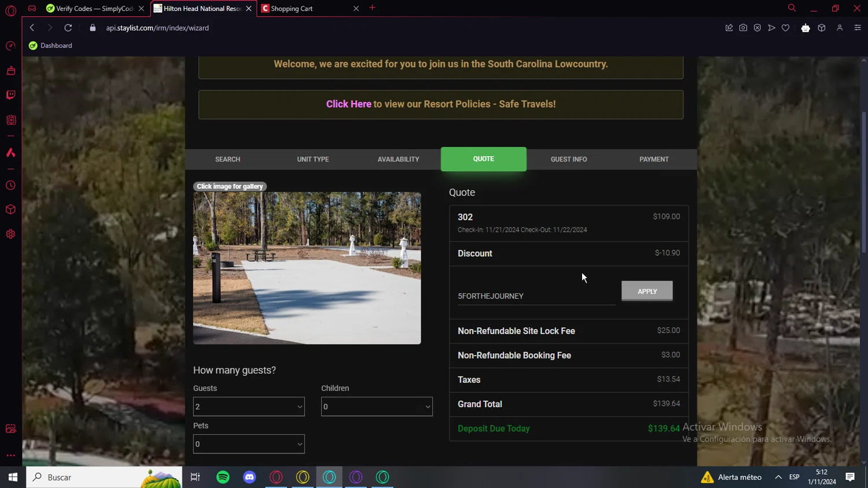Open Extensions cube icon in sidebar

[x=10, y=210]
